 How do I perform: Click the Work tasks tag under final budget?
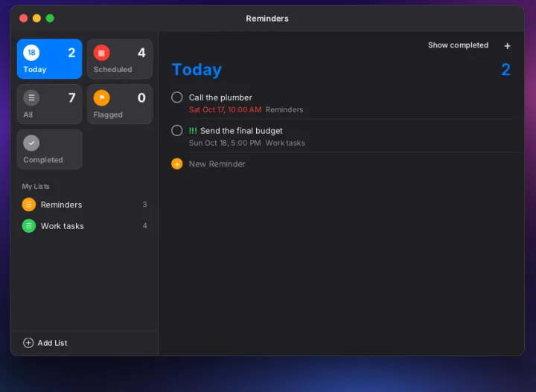[285, 143]
